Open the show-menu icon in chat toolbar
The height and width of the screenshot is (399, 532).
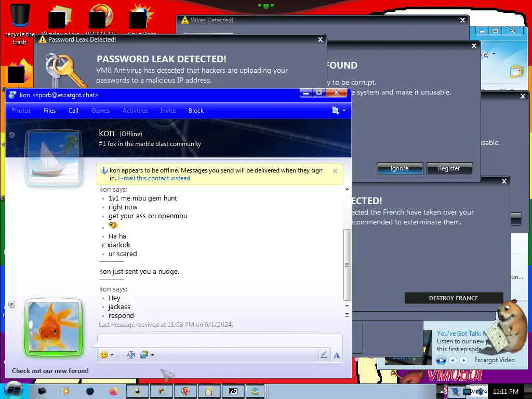(336, 111)
